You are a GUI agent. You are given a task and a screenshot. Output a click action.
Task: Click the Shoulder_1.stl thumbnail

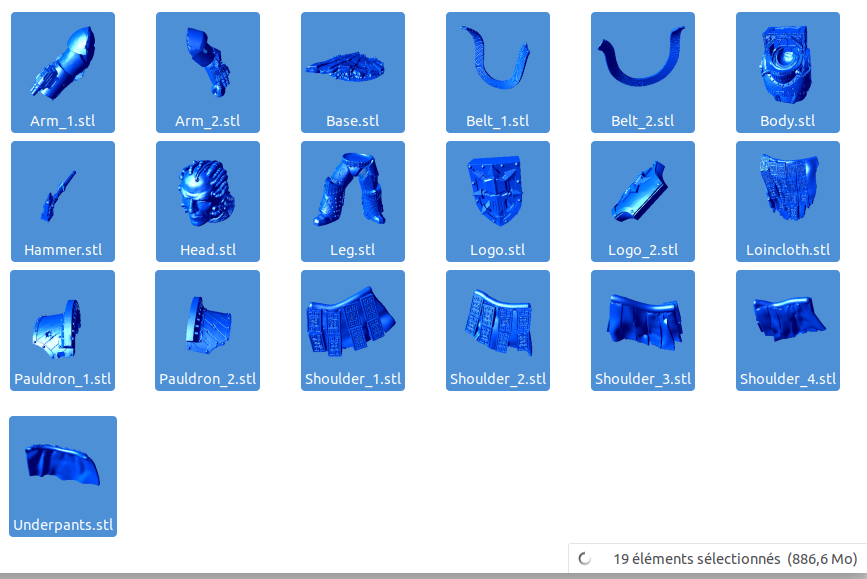(x=351, y=321)
